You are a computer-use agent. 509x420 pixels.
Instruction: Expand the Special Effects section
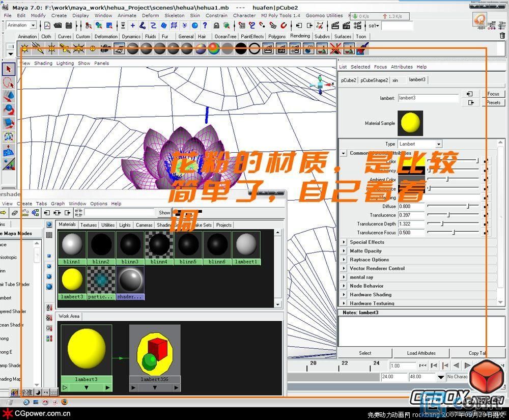[x=344, y=242]
